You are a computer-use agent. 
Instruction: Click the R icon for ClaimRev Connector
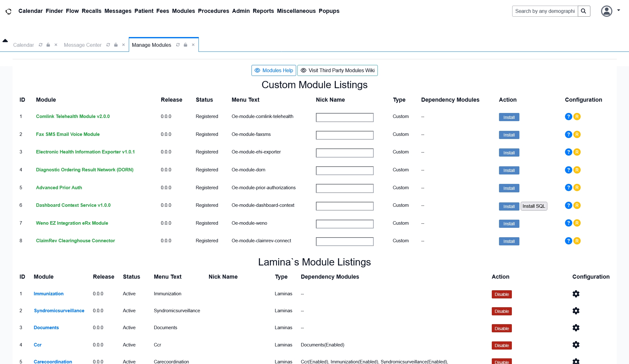coord(577,241)
